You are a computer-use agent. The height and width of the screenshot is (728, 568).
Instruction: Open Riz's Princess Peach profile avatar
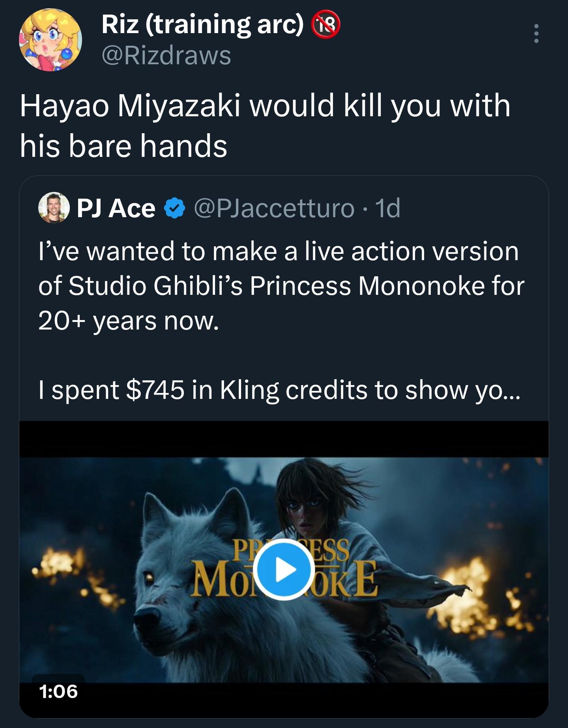(51, 40)
